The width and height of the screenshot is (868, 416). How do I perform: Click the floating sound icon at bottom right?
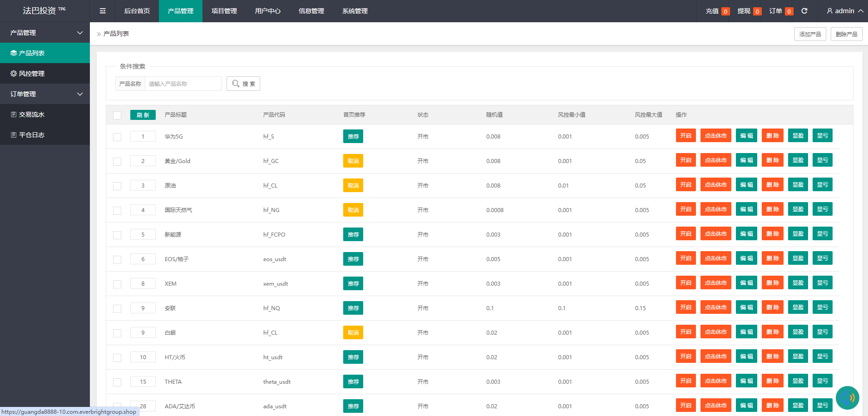click(x=847, y=398)
